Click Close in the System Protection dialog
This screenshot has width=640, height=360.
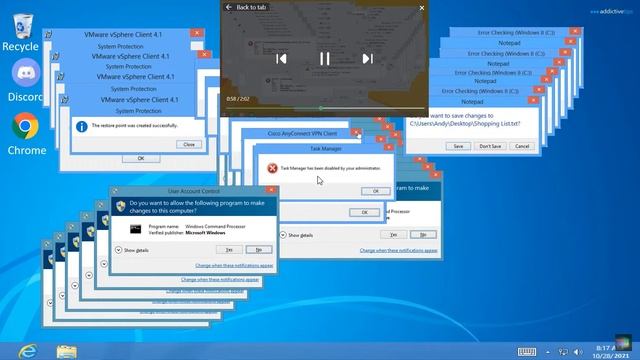pos(189,144)
